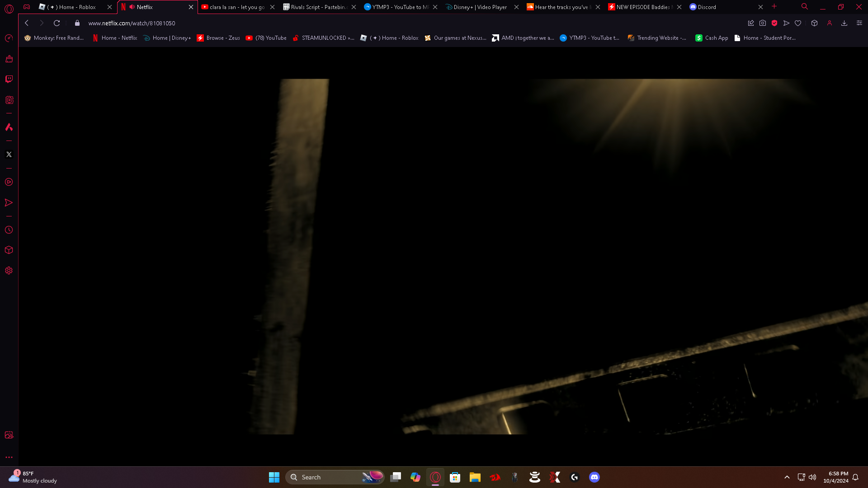Open the profile account icon
The image size is (868, 488).
(x=830, y=23)
